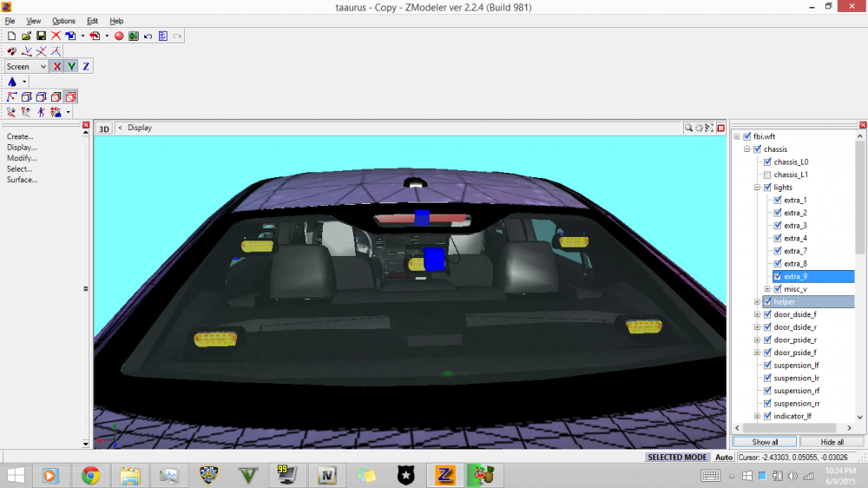Uncheck the extra_1 checkbox
The height and width of the screenshot is (488, 868).
[778, 200]
